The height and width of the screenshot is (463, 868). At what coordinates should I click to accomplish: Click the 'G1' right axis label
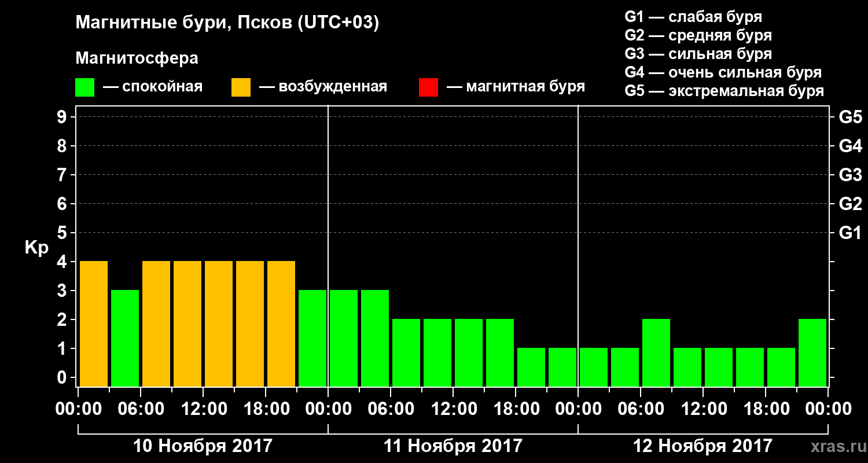coord(850,233)
